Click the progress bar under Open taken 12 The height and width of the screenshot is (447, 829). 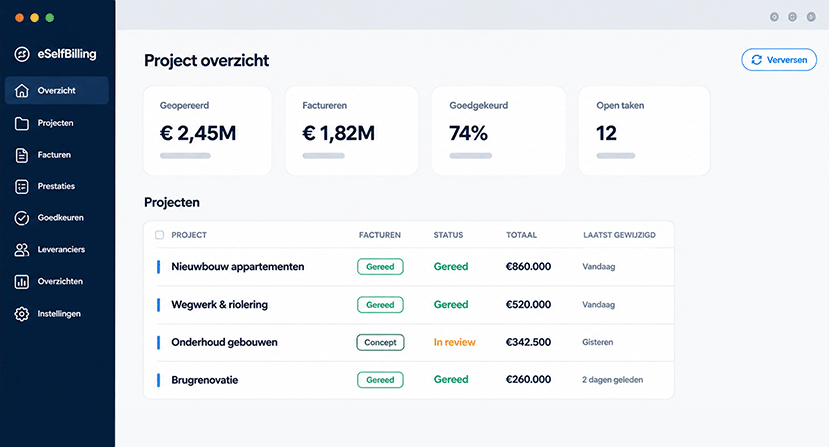(615, 156)
